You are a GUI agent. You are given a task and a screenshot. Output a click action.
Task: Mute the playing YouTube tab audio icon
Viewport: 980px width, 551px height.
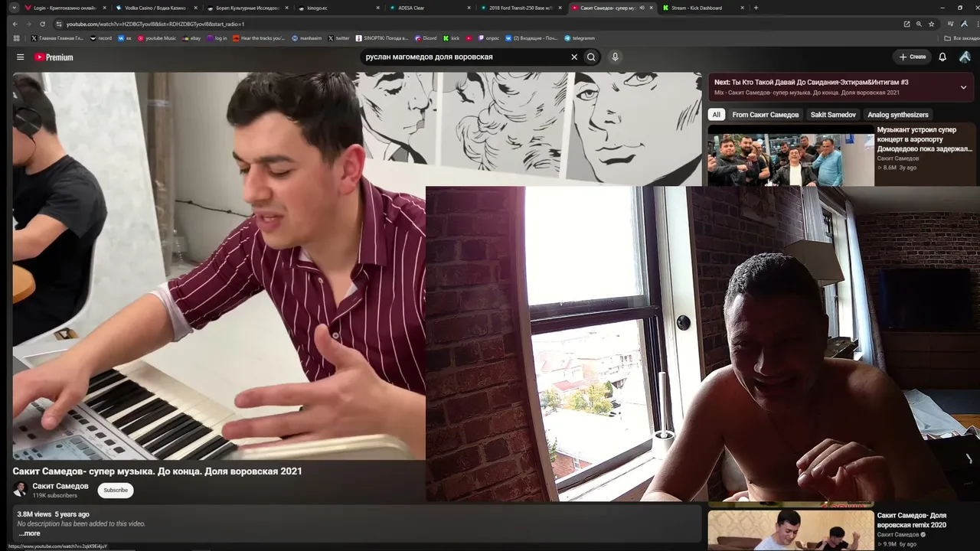pyautogui.click(x=642, y=8)
